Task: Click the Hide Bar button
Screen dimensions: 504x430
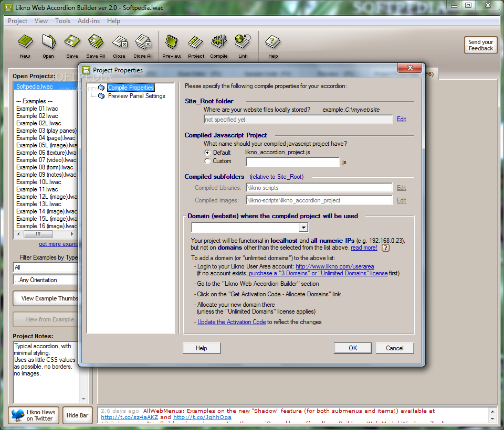Action: pyautogui.click(x=78, y=415)
